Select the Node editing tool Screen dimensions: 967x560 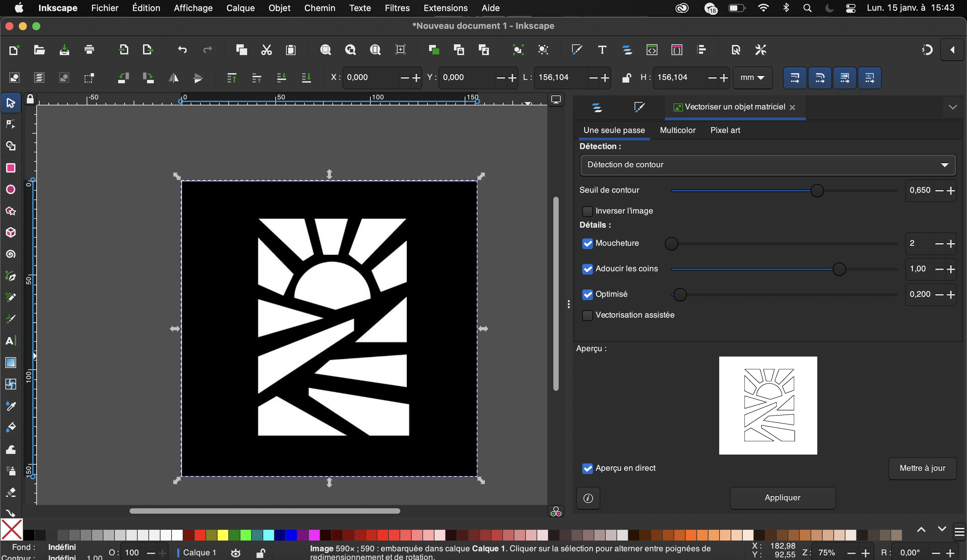[x=11, y=124]
